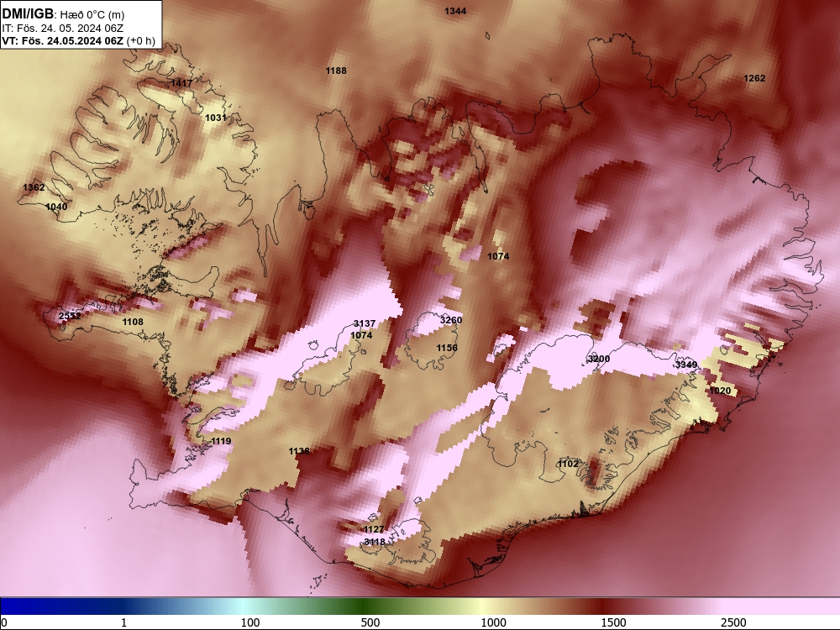840x630 pixels.
Task: Click the 1000 tick on color scale
Action: pyautogui.click(x=493, y=622)
